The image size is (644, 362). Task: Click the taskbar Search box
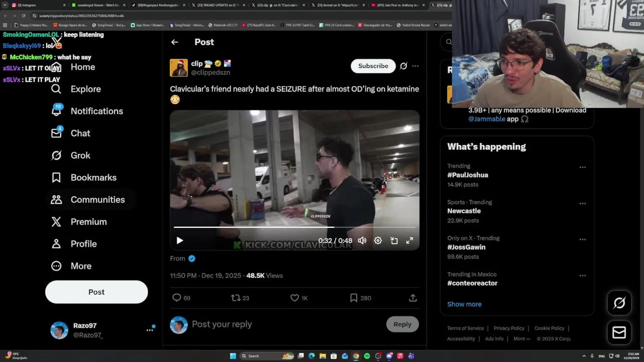pos(267,356)
